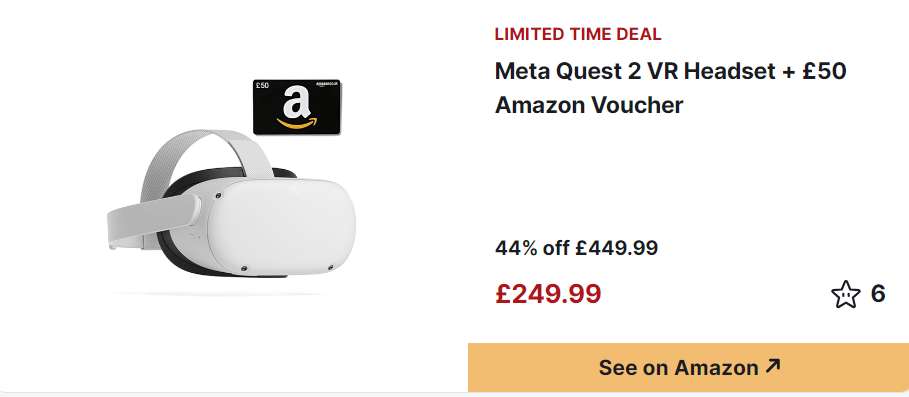Click the star count number 6
Screen dimensions: 909x397
click(878, 294)
